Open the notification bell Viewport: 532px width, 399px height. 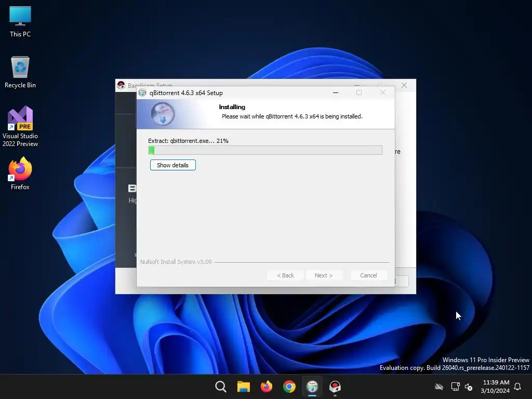[517, 387]
